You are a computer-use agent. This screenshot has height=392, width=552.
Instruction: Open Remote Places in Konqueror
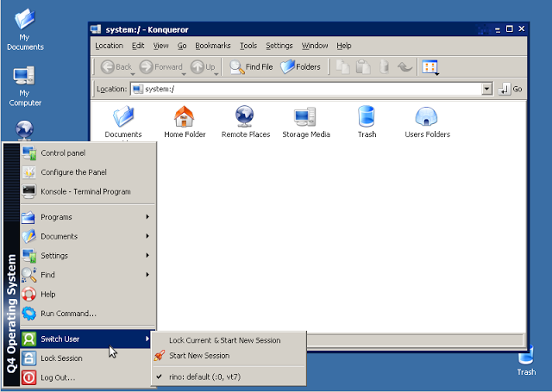click(x=245, y=117)
